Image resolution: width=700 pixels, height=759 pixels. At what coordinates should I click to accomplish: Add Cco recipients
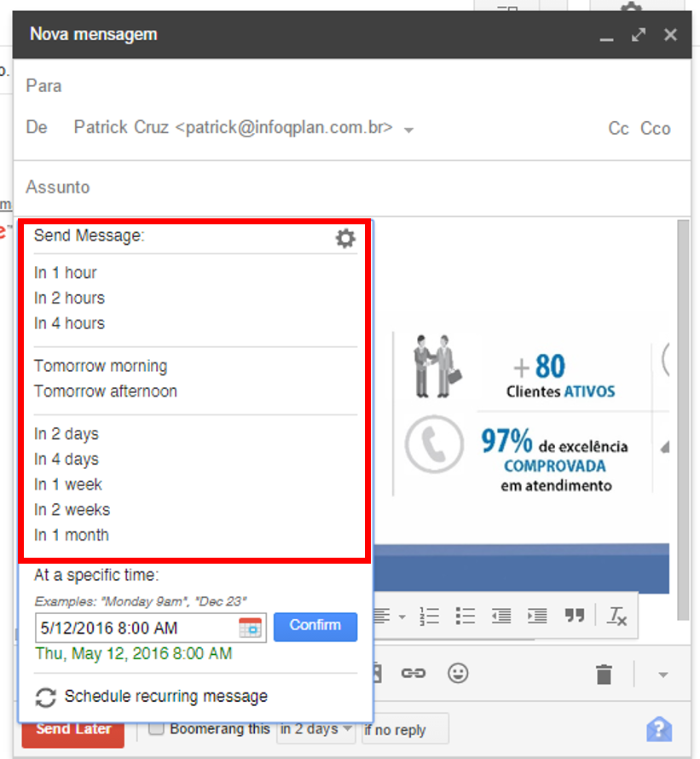coord(656,128)
